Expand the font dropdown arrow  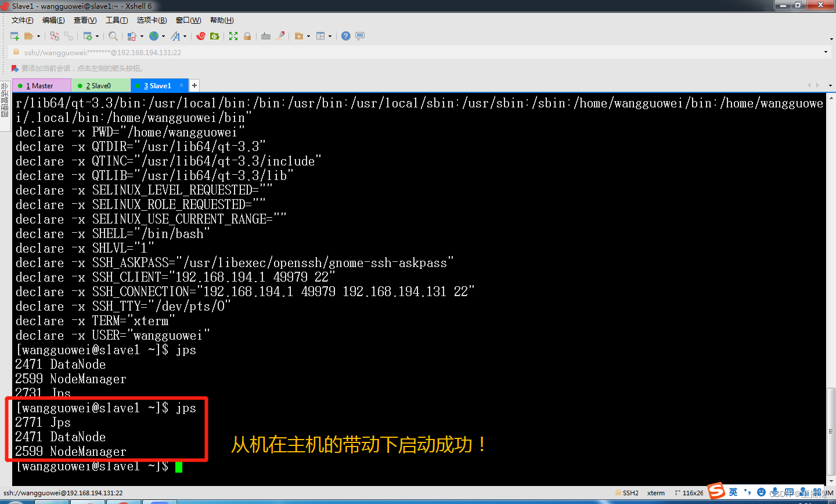coord(185,36)
